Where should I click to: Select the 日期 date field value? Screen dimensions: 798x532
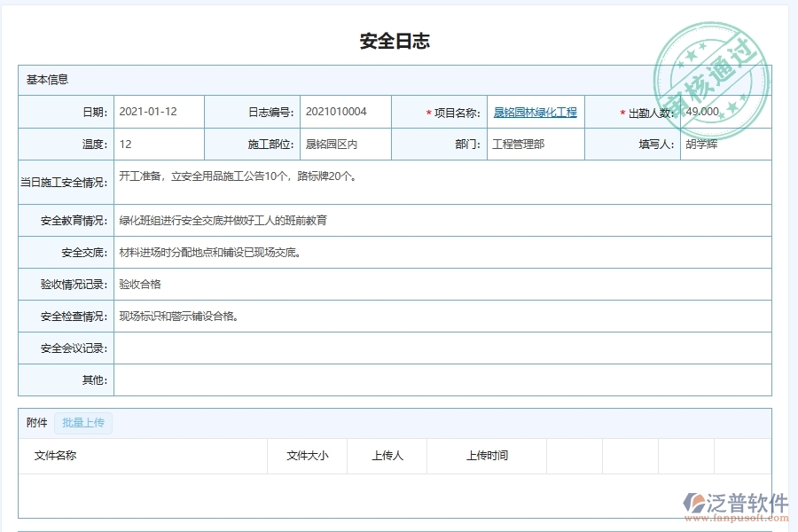151,112
